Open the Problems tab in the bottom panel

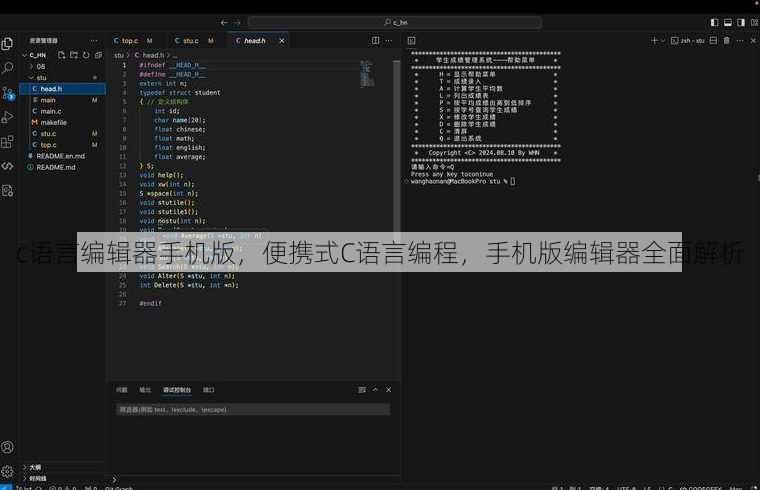122,390
